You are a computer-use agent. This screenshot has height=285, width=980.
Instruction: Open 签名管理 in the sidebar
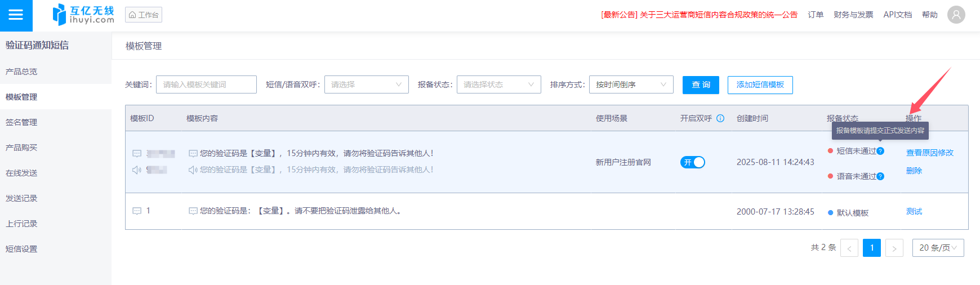pos(21,122)
